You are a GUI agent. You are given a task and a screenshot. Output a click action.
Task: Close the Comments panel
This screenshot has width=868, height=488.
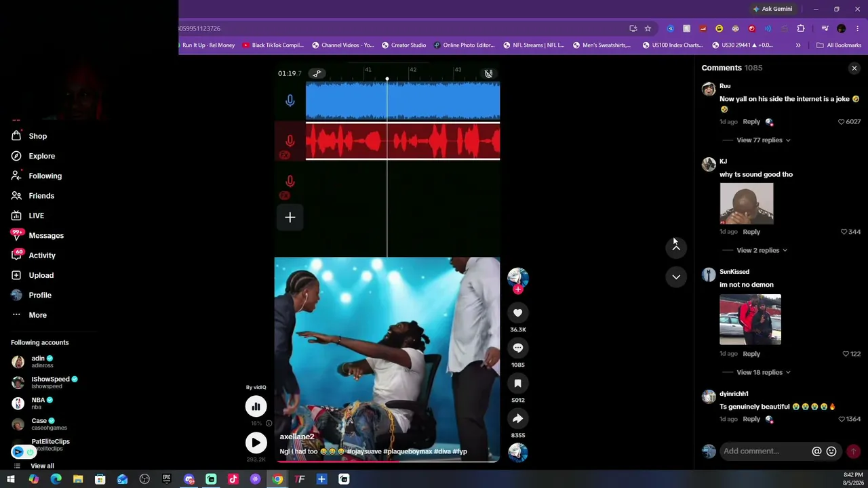(854, 68)
